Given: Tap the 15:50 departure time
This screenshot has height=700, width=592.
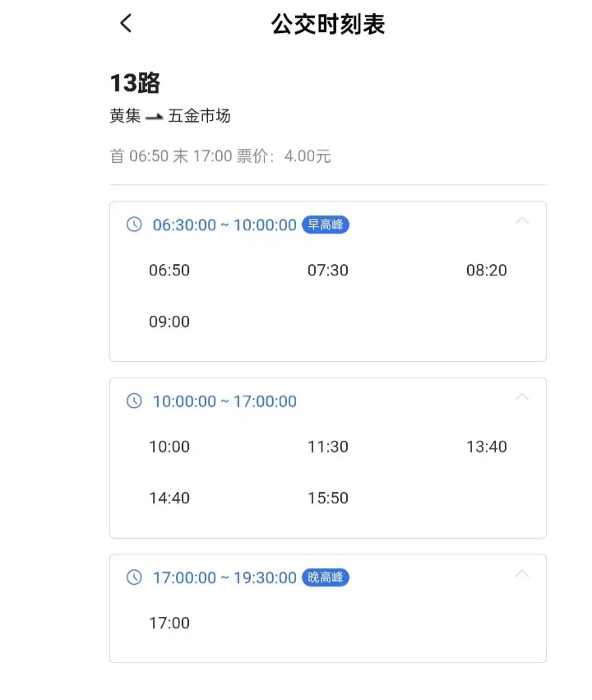Looking at the screenshot, I should [x=328, y=498].
